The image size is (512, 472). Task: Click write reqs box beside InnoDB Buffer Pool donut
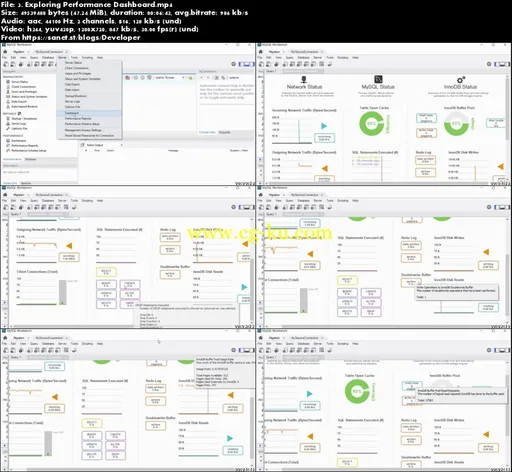pos(426,133)
